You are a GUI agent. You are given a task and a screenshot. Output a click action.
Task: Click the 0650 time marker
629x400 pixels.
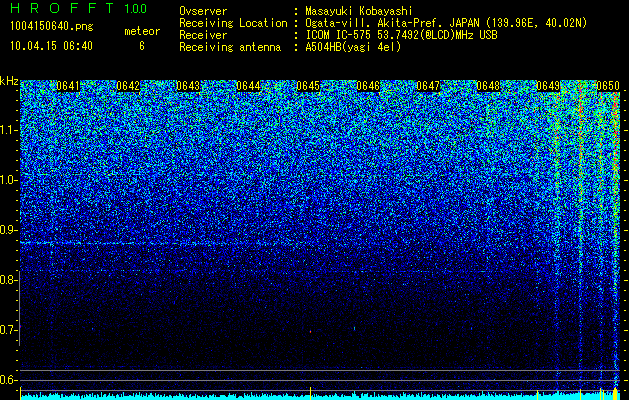click(x=608, y=86)
